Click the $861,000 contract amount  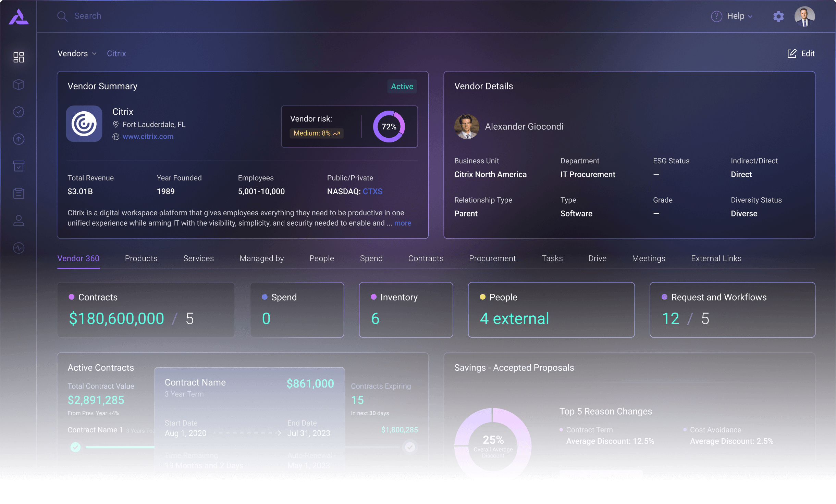pyautogui.click(x=310, y=383)
